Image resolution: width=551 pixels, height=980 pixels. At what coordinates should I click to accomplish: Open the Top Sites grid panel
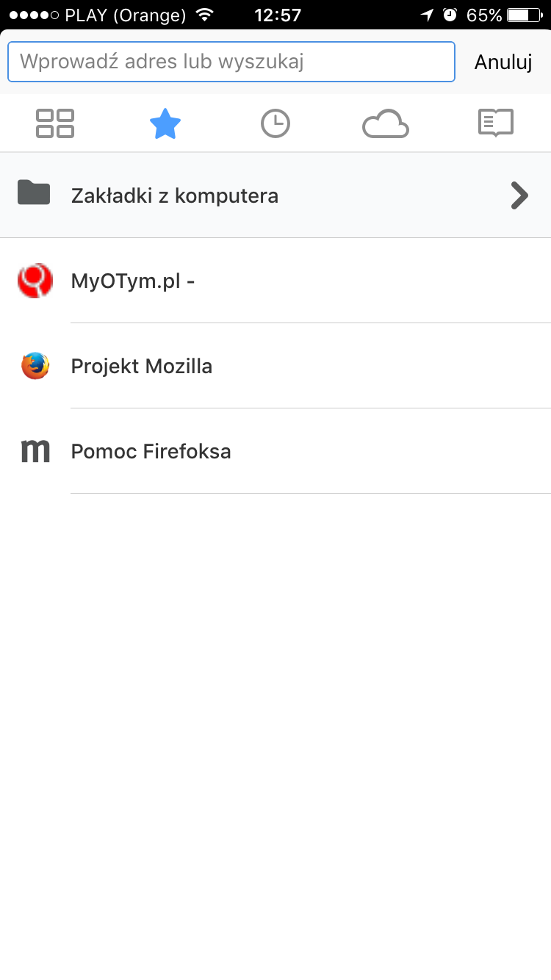point(55,123)
